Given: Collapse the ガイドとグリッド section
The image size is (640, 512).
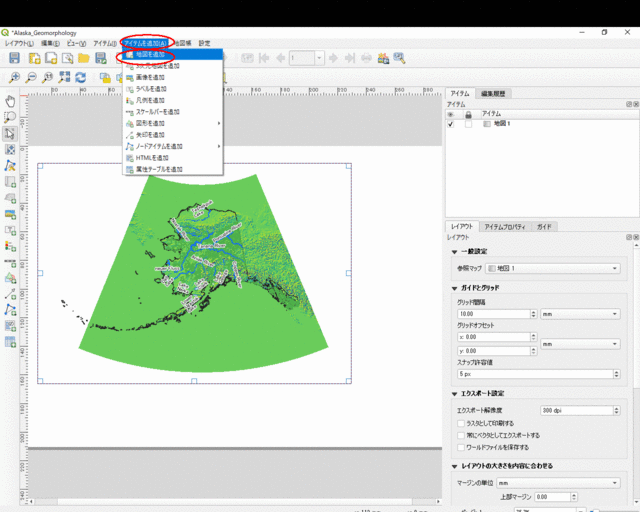Looking at the screenshot, I should [x=456, y=288].
